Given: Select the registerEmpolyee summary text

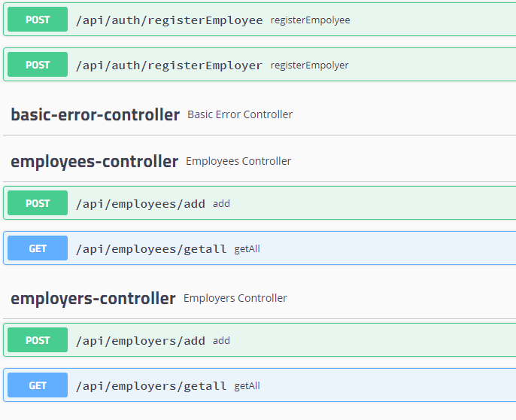Looking at the screenshot, I should [x=310, y=20].
